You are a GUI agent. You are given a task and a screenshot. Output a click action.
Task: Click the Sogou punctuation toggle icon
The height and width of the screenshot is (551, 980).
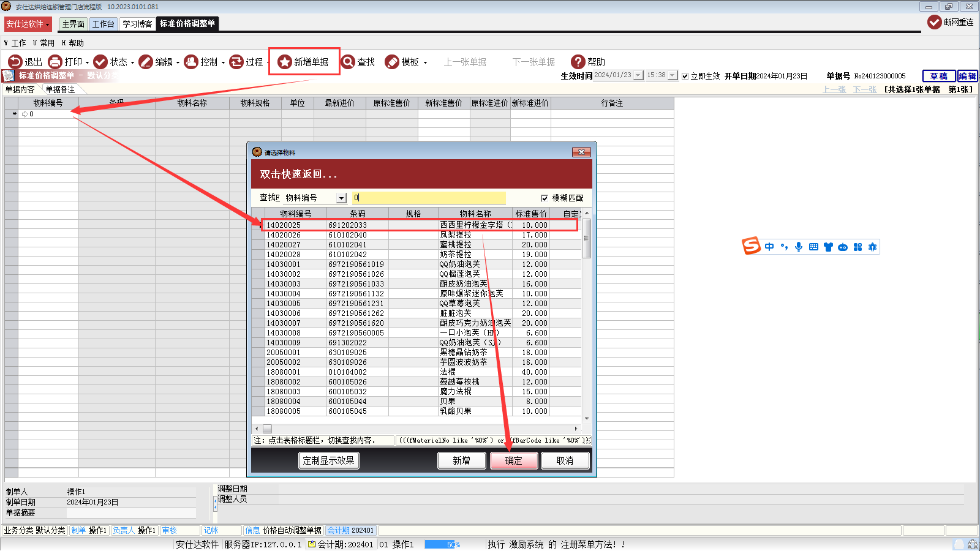[784, 247]
